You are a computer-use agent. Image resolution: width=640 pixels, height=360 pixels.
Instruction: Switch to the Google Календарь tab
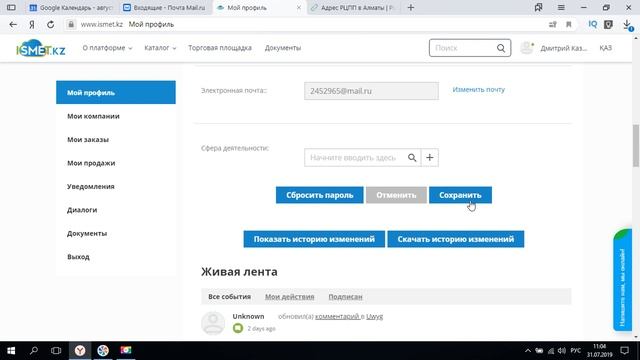tap(71, 7)
